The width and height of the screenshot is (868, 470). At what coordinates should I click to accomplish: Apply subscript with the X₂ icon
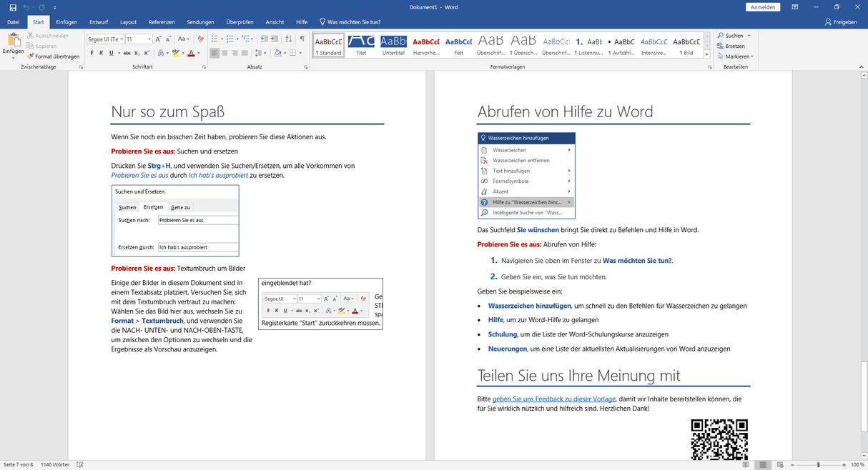137,53
